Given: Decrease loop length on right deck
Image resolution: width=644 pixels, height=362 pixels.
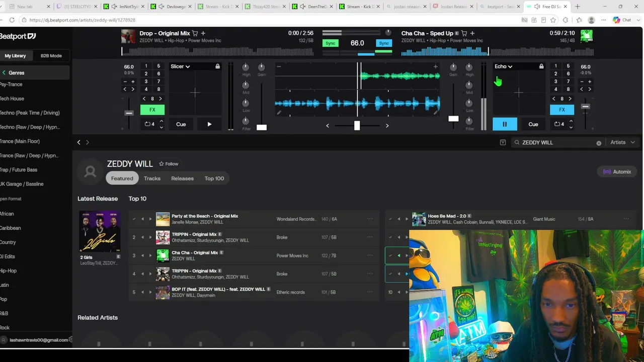Looking at the screenshot, I should pos(571,127).
